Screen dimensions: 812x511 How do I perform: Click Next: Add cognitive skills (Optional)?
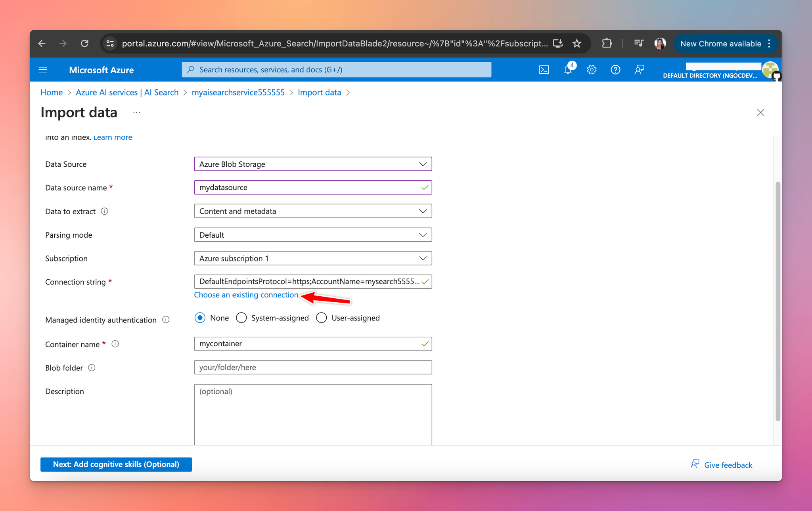[116, 464]
